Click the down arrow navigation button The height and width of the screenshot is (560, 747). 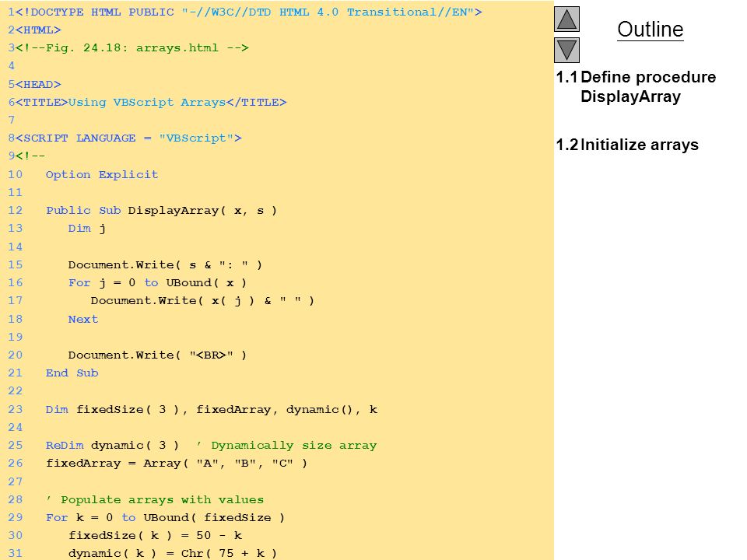(566, 50)
